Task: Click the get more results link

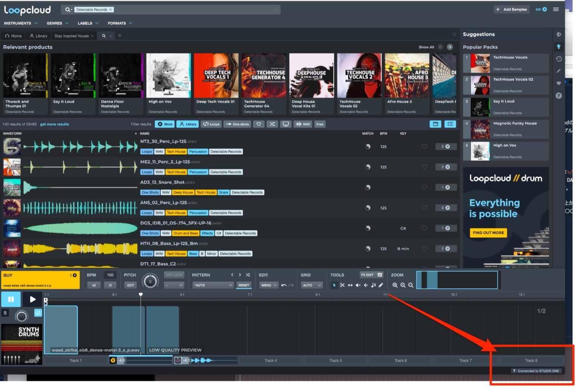Action: tap(54, 124)
